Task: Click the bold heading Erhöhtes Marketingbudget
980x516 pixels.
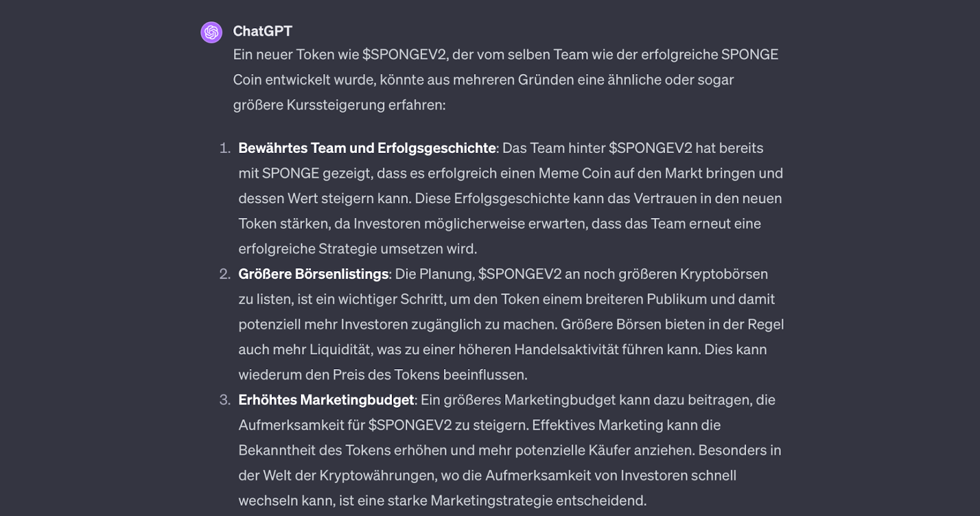Action: [x=326, y=400]
